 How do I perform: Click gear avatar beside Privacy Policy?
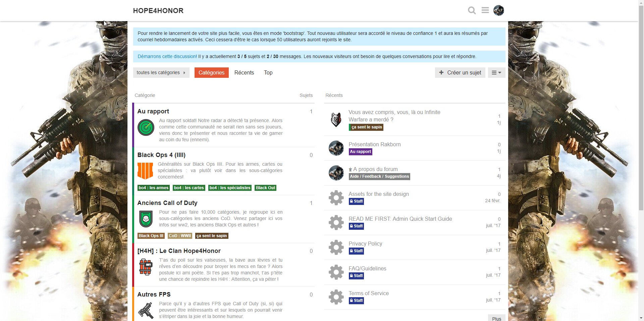pyautogui.click(x=336, y=247)
